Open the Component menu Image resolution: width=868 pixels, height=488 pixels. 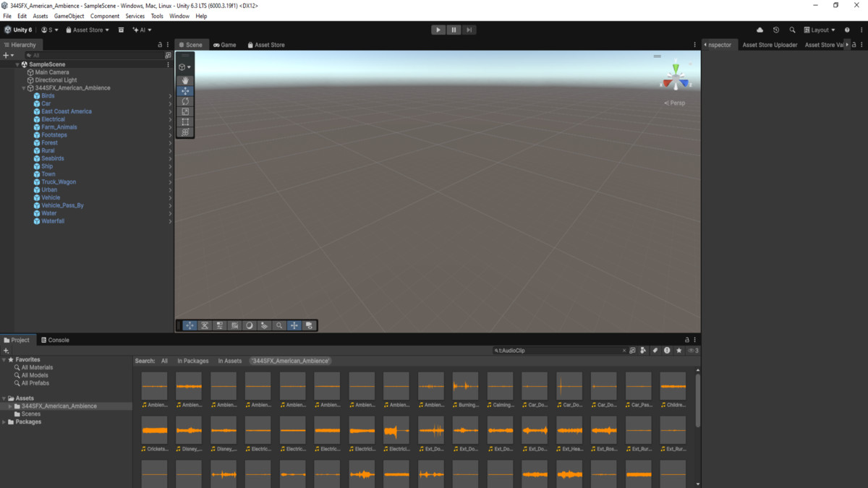coord(105,16)
